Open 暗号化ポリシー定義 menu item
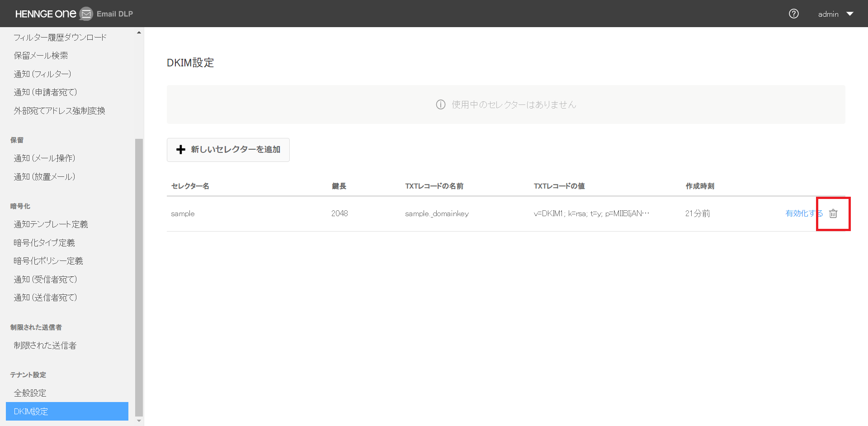Screen dimensions: 868x426 48,261
